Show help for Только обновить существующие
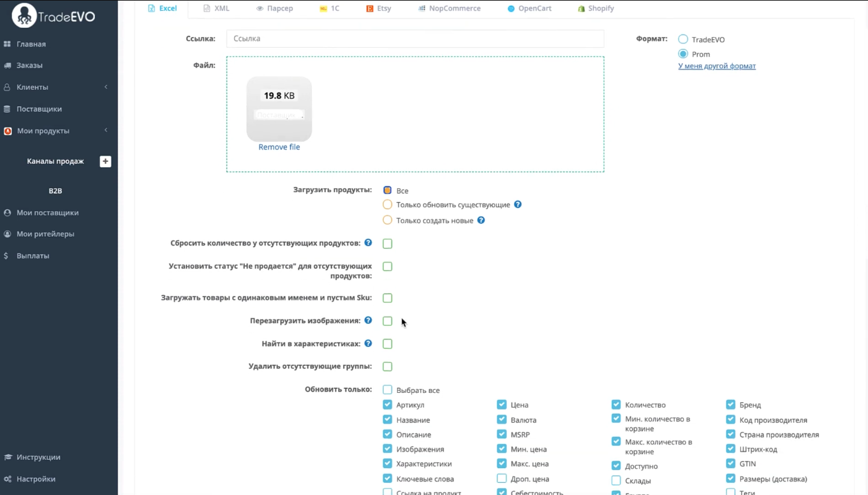The image size is (868, 495). pos(518,204)
